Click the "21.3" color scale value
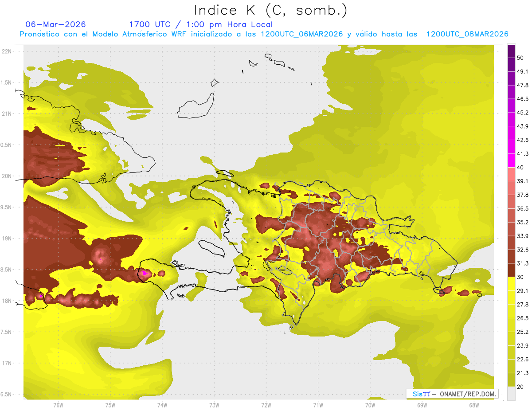The height and width of the screenshot is (411, 532). 523,373
